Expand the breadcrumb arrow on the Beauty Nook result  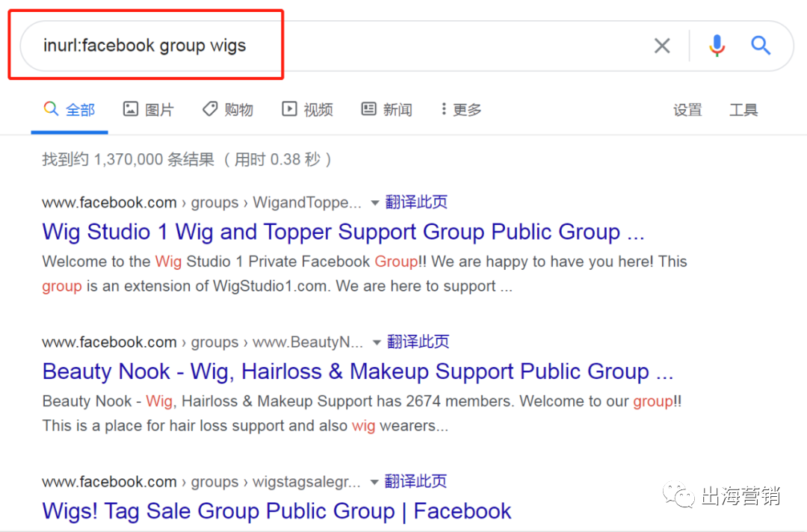click(377, 342)
